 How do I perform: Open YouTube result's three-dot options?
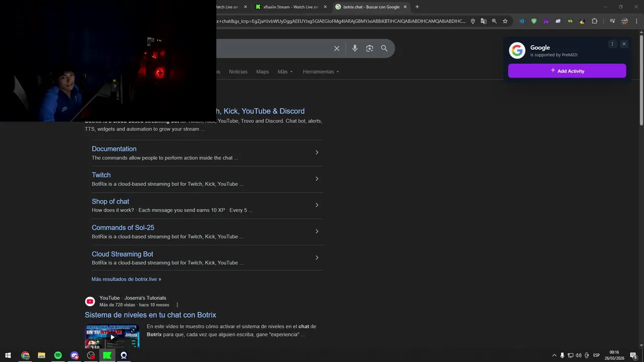pos(177,305)
